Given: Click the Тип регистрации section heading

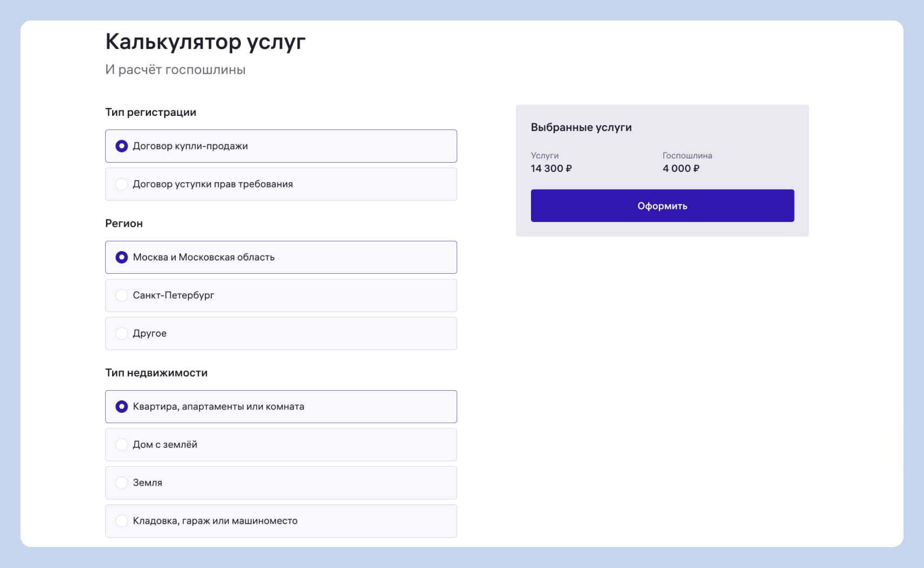Looking at the screenshot, I should pyautogui.click(x=150, y=112).
